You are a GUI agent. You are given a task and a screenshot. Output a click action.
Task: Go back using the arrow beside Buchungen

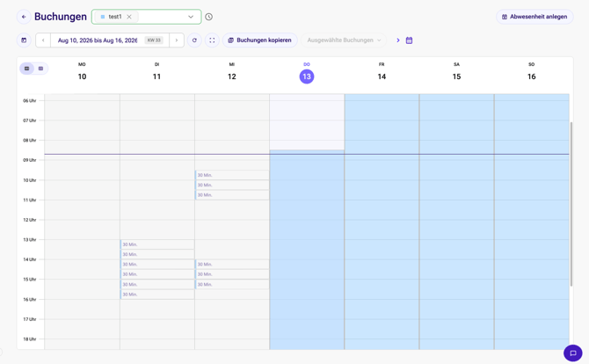coord(24,17)
